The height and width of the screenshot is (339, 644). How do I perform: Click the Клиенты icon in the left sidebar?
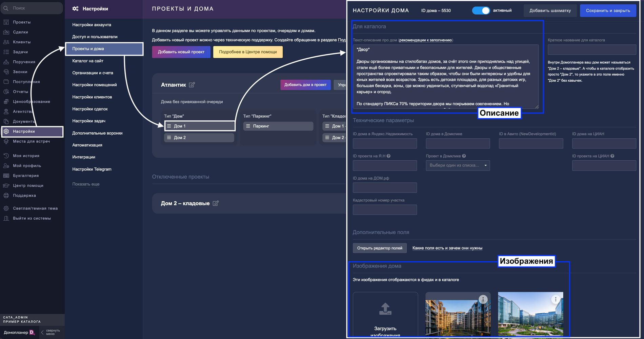click(x=6, y=42)
